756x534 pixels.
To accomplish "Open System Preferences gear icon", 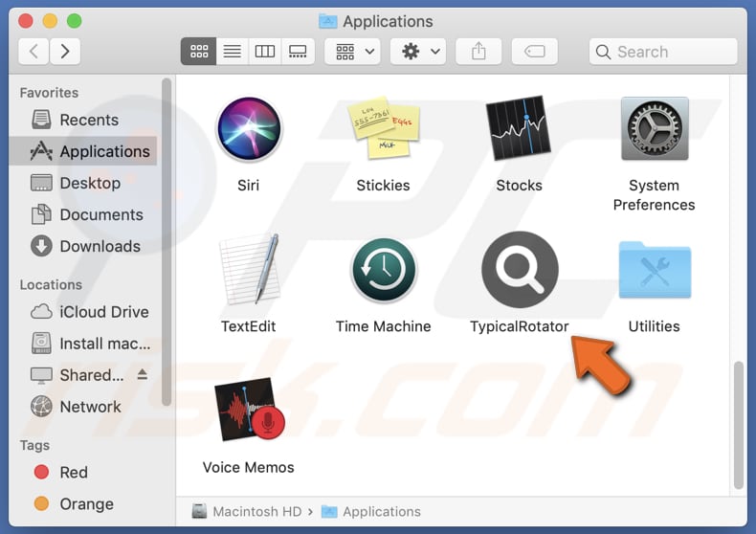I will tap(655, 128).
